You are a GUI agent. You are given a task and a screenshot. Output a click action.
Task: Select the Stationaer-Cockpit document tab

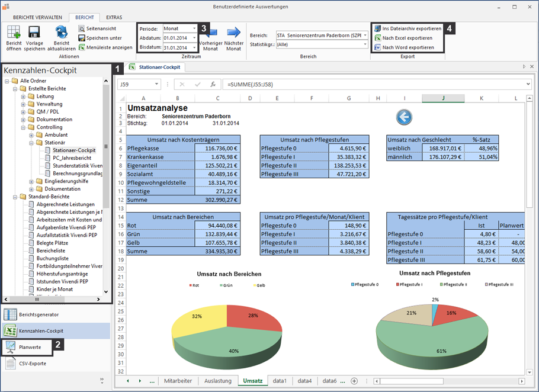pos(155,67)
